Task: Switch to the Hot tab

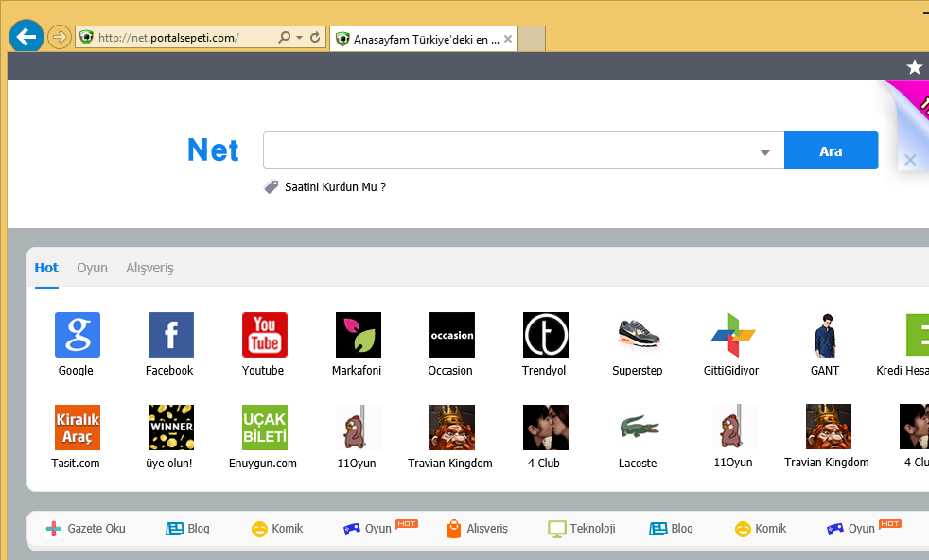Action: (x=46, y=268)
